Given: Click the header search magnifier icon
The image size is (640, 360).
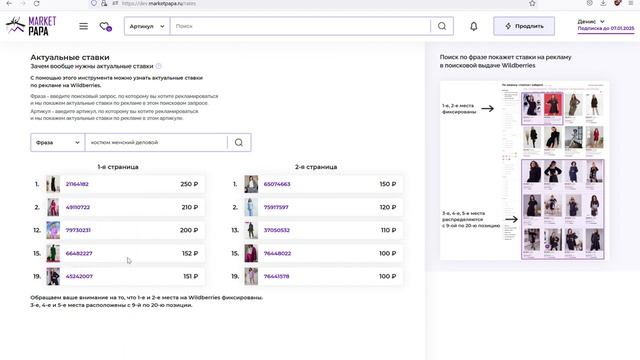Looking at the screenshot, I should [442, 26].
